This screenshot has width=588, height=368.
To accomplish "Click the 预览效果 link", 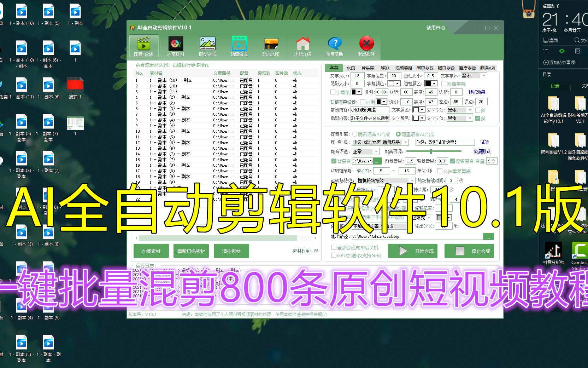I will (x=477, y=92).
